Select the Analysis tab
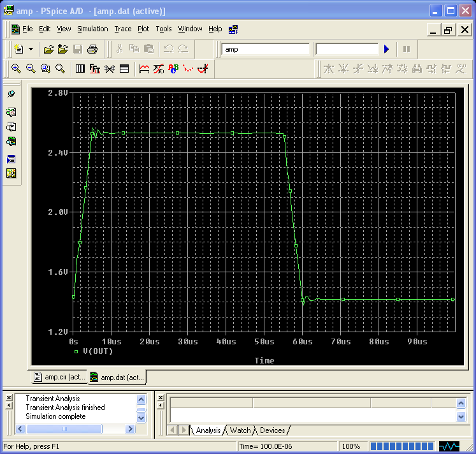 click(208, 430)
